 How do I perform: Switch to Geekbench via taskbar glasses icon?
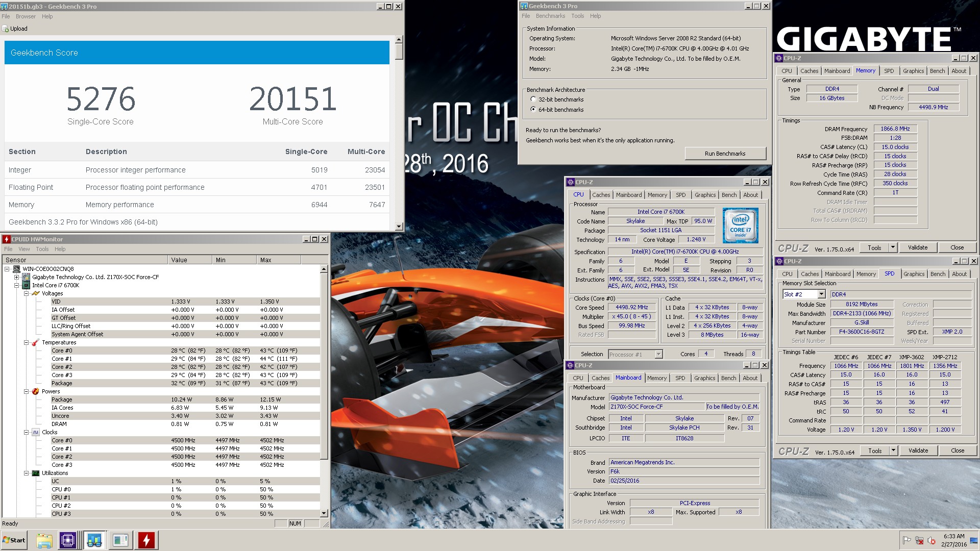point(94,540)
